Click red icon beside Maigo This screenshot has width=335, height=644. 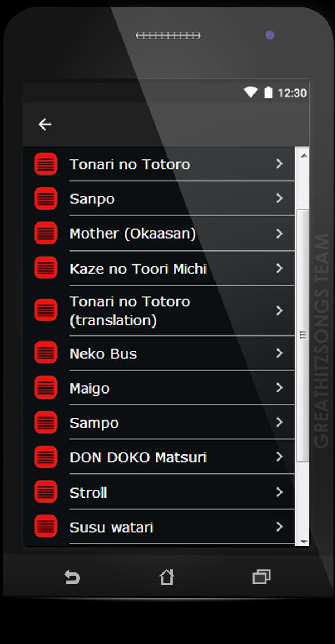(x=46, y=387)
